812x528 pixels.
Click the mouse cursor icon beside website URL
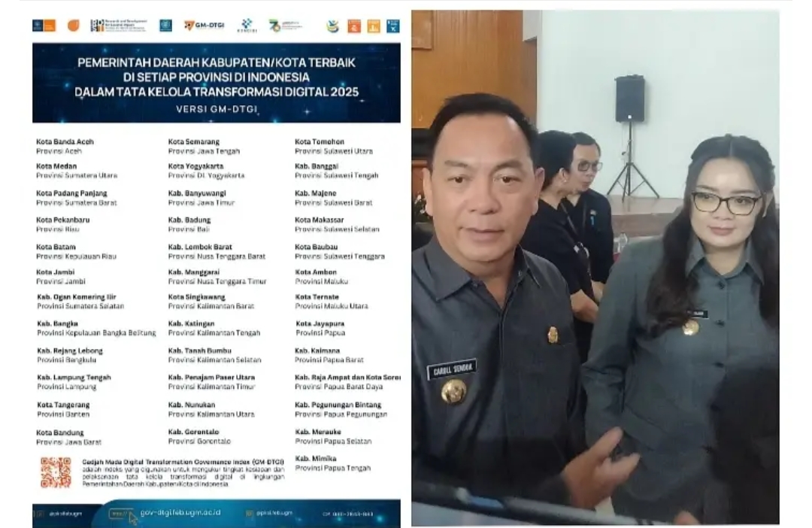(x=133, y=517)
